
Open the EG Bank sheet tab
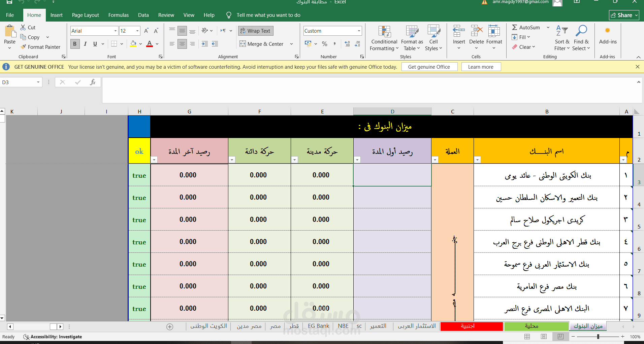[318, 326]
